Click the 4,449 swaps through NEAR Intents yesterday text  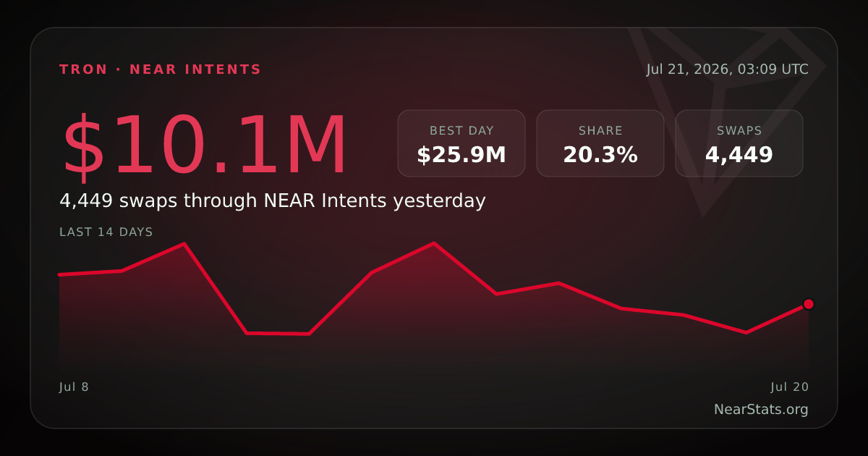pos(273,200)
